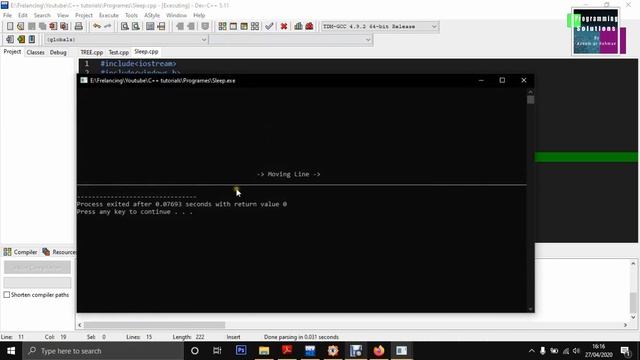Select the Sleep.cpp editor tab

(146, 52)
